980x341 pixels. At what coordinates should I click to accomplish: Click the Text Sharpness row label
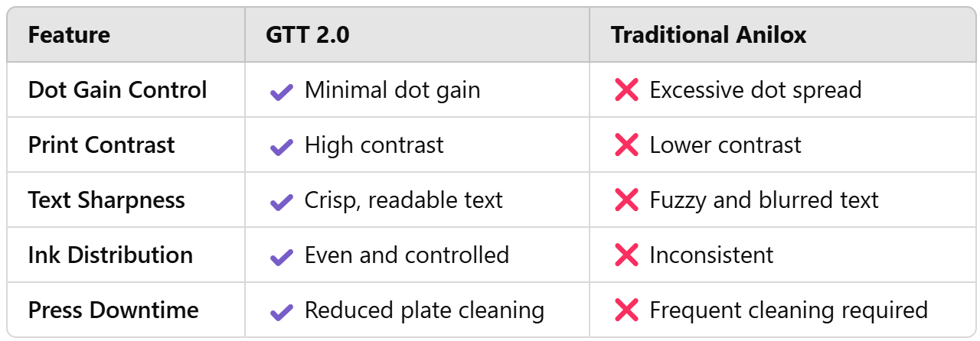click(106, 200)
